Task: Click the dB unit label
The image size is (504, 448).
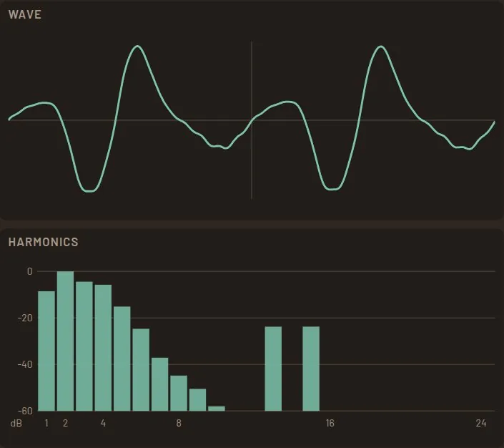Action: 16,423
